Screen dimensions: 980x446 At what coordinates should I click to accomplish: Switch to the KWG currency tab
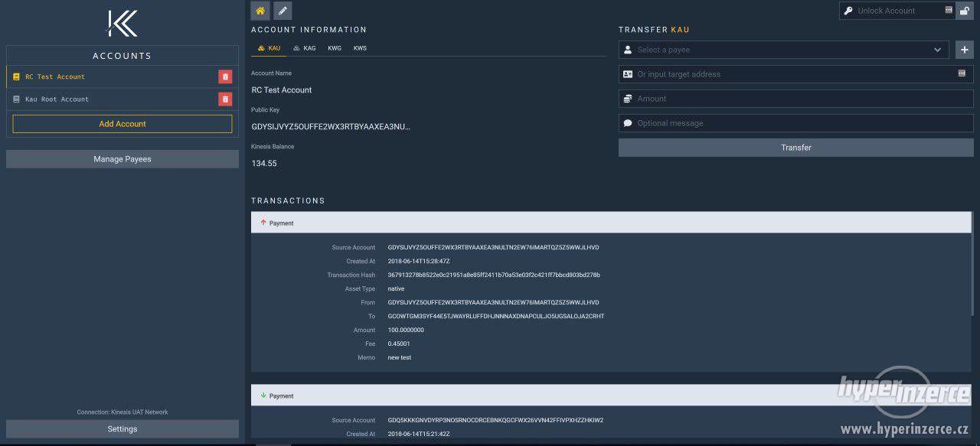click(335, 48)
